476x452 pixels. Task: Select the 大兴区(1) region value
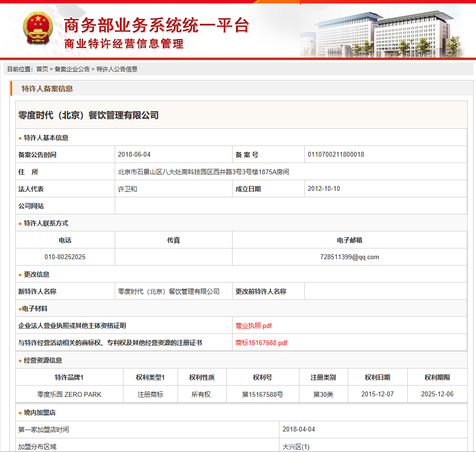[296, 447]
